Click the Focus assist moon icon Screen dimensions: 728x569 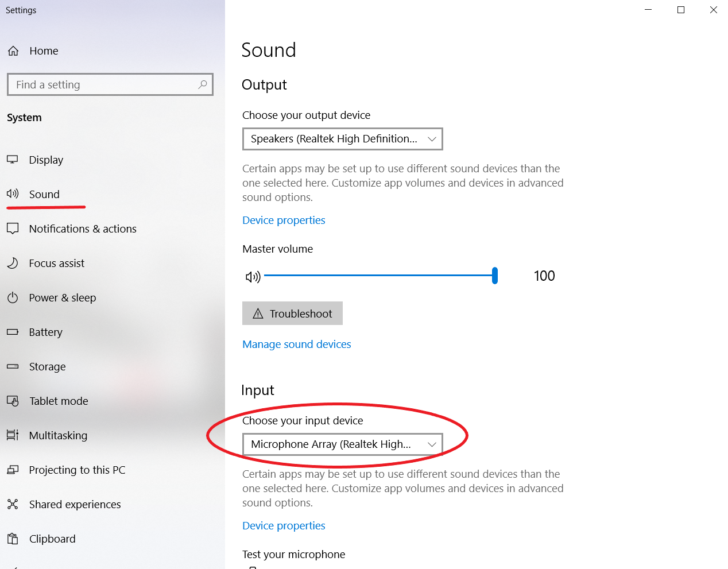coord(13,263)
